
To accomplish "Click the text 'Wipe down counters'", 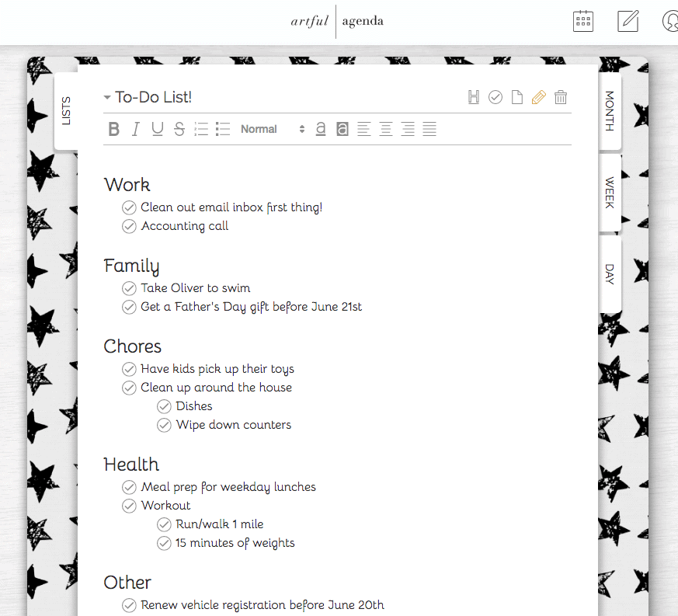I will point(234,425).
